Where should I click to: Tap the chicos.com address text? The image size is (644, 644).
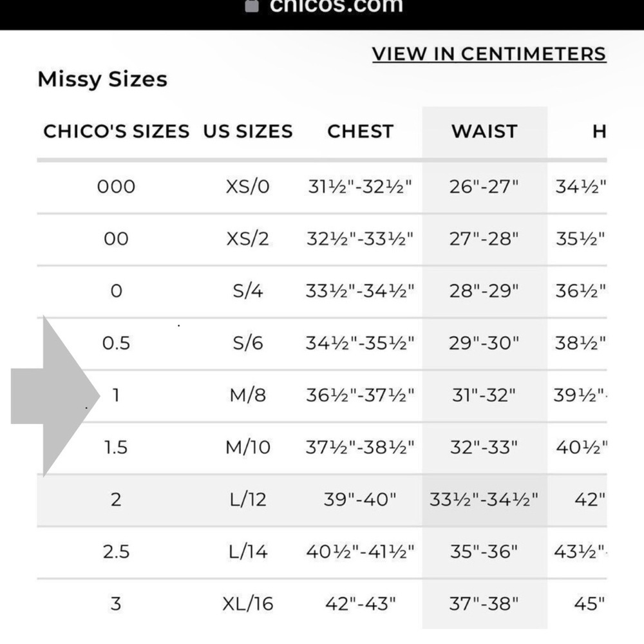pos(336,6)
